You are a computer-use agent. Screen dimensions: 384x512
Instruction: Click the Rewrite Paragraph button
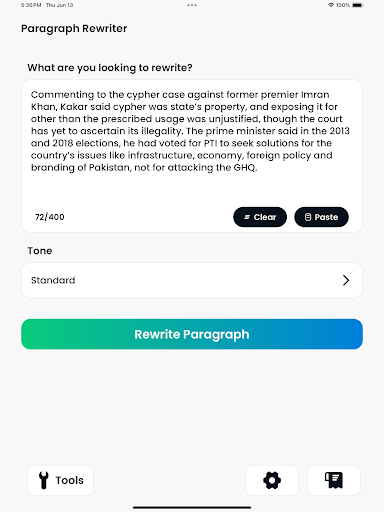(x=192, y=334)
